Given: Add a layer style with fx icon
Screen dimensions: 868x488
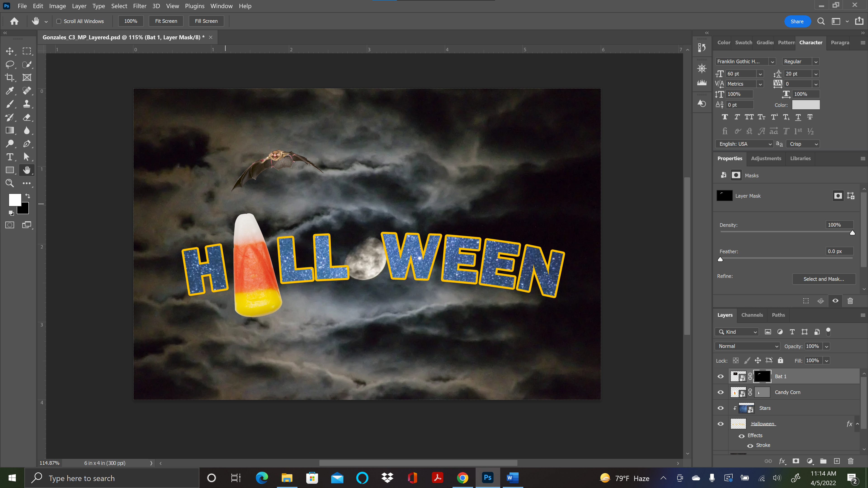Looking at the screenshot, I should (782, 461).
